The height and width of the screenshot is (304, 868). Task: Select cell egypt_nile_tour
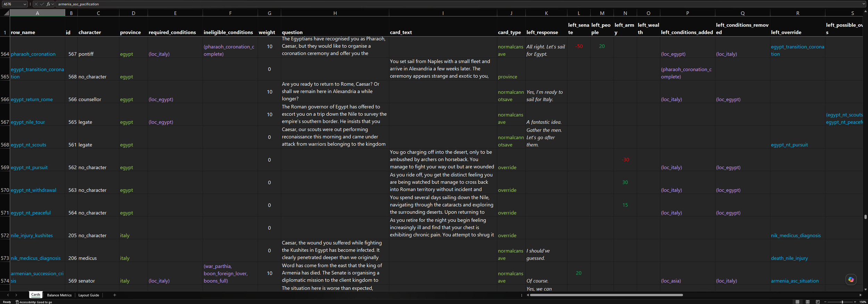[37, 114]
